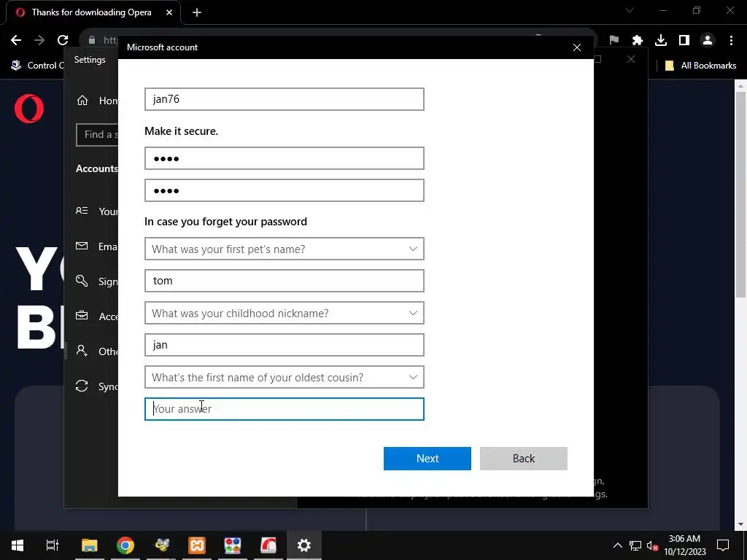
Task: Show hidden system tray icons
Action: (617, 545)
